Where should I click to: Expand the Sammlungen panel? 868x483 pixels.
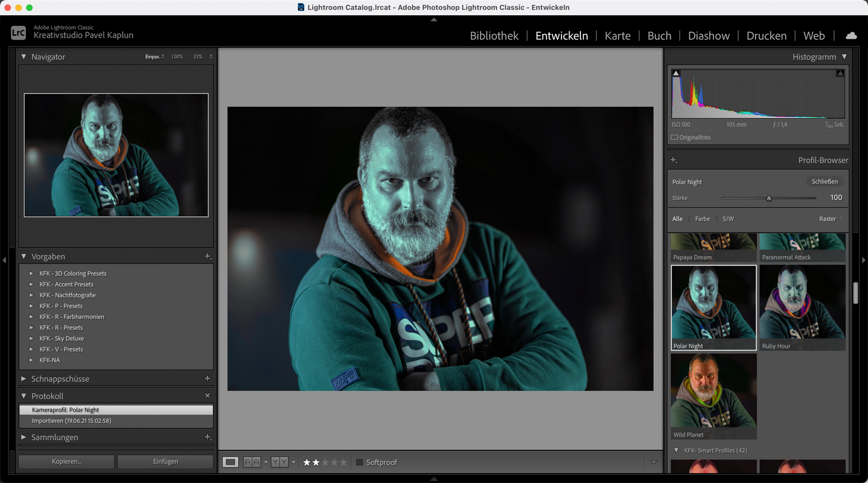(x=24, y=437)
